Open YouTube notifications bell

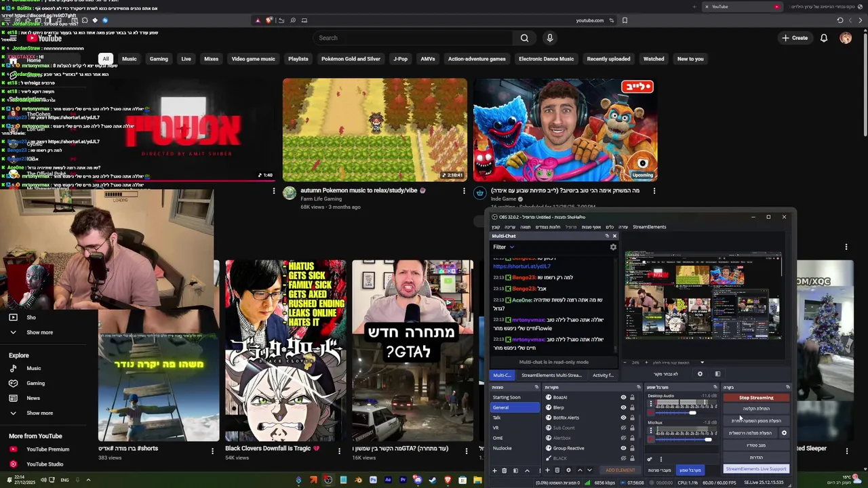[x=824, y=38]
